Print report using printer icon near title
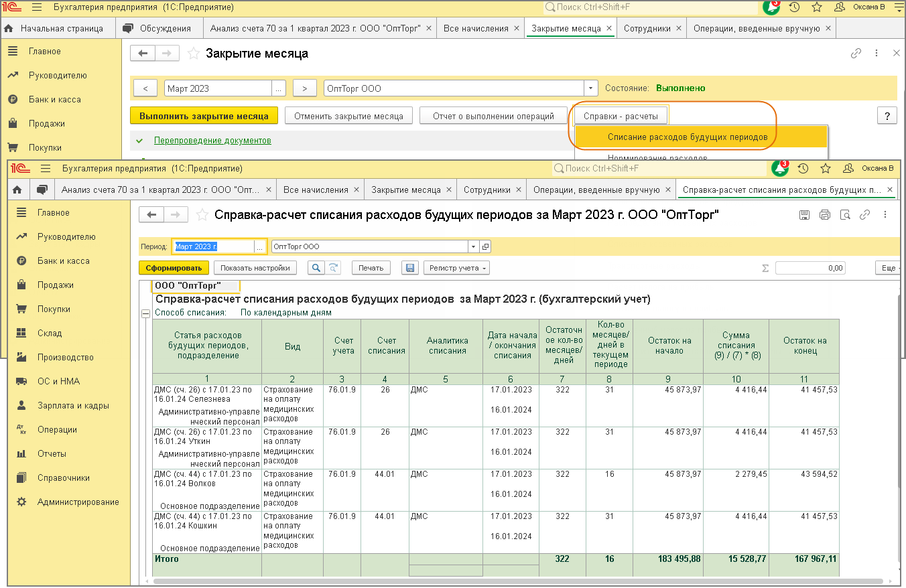The height and width of the screenshot is (588, 906). coord(825,215)
